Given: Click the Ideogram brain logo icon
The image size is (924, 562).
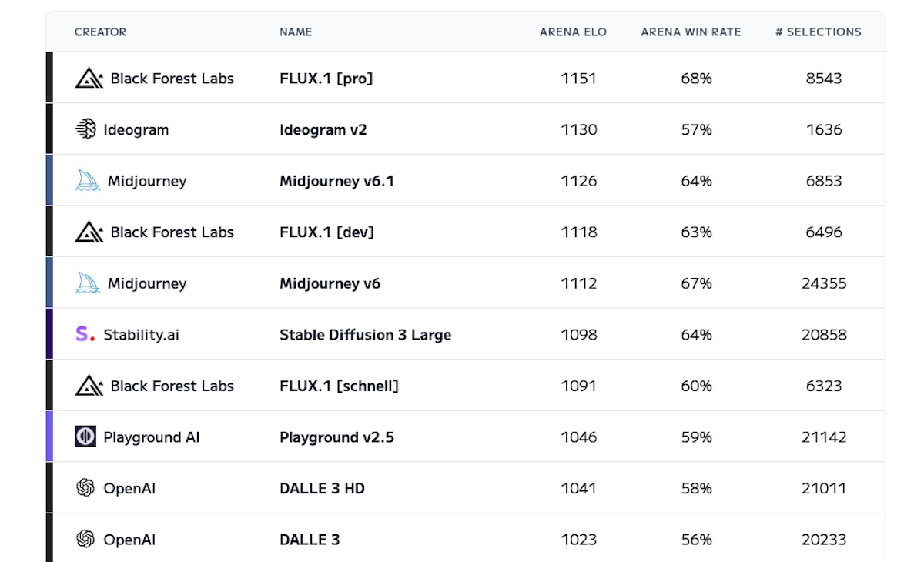Looking at the screenshot, I should point(85,129).
